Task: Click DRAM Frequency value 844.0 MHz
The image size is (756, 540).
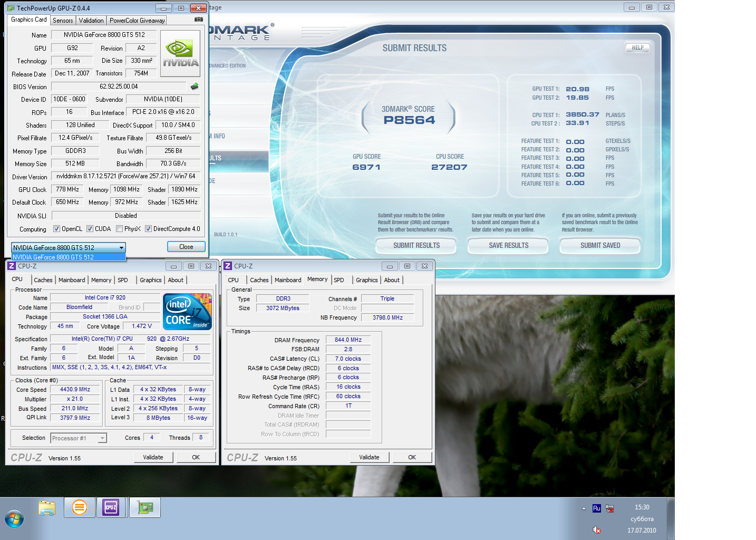Action: pos(348,340)
